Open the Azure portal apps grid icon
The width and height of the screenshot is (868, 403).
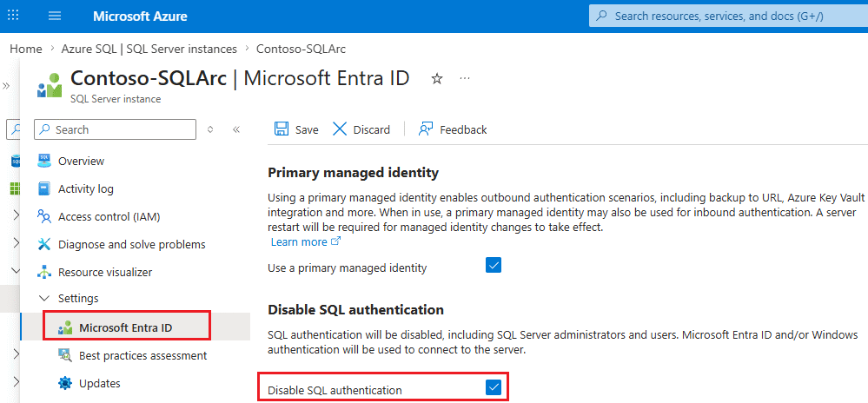[13, 16]
